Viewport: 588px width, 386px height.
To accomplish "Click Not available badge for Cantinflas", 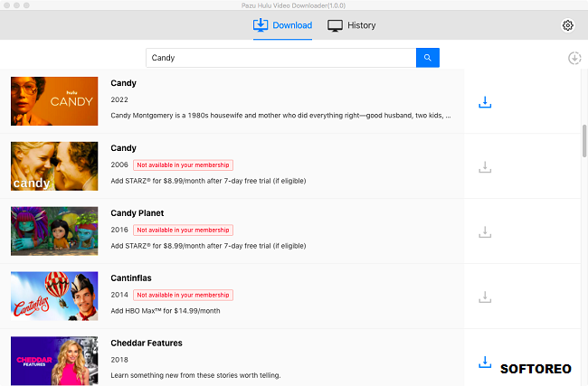I will point(183,295).
